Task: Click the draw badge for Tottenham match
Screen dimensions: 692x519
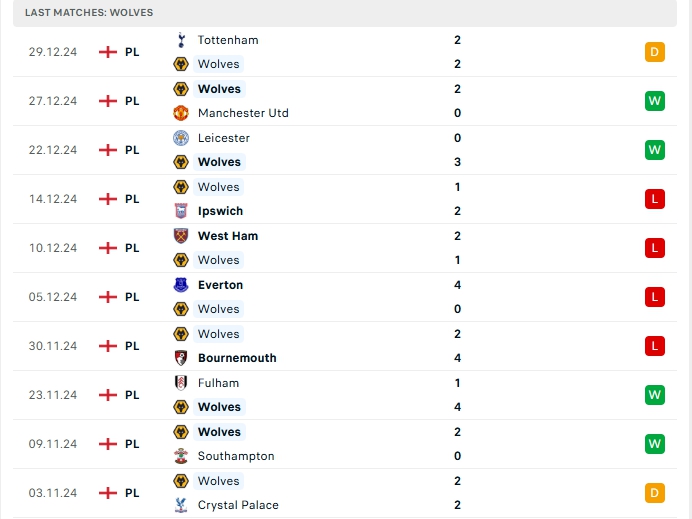Action: pos(655,52)
